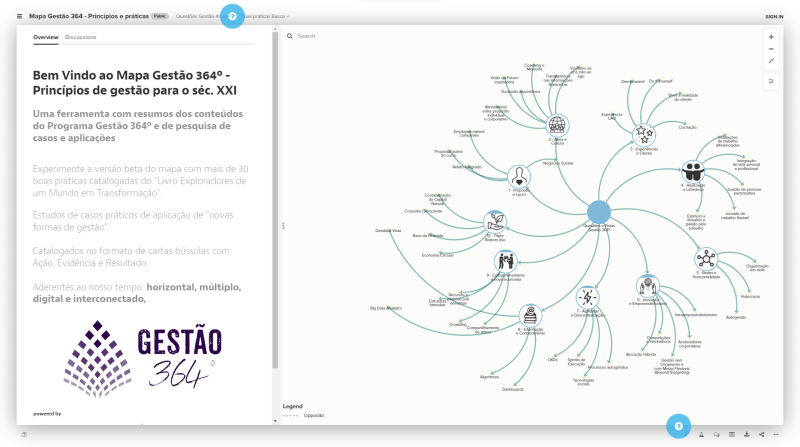Select the '1 - Propósito e Lucro' person node
The height and width of the screenshot is (447, 800).
point(519,177)
